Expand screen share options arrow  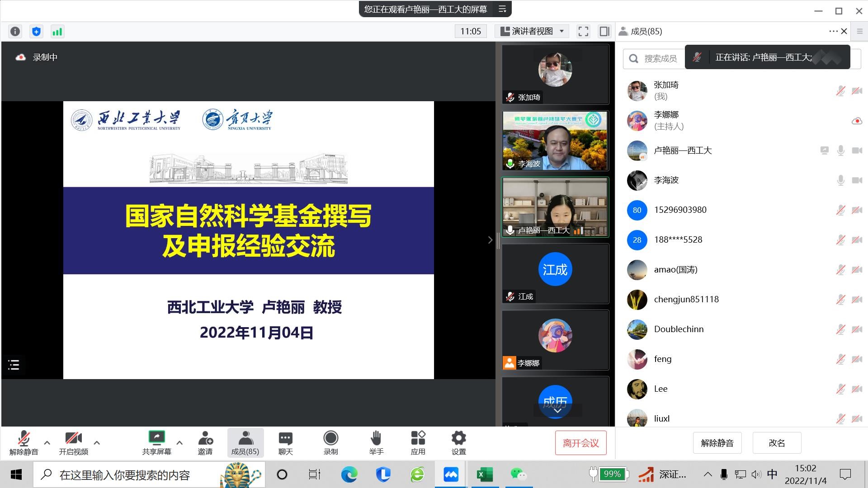point(179,442)
